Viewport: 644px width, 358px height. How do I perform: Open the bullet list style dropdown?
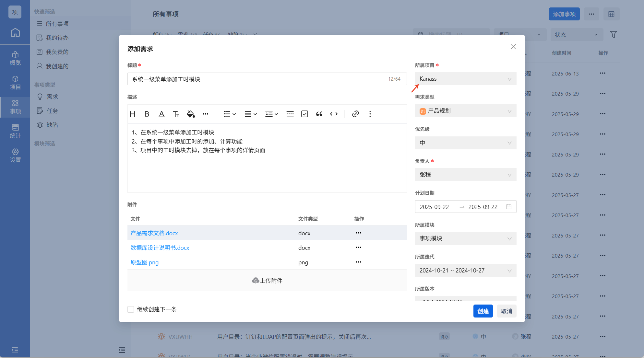pos(229,114)
